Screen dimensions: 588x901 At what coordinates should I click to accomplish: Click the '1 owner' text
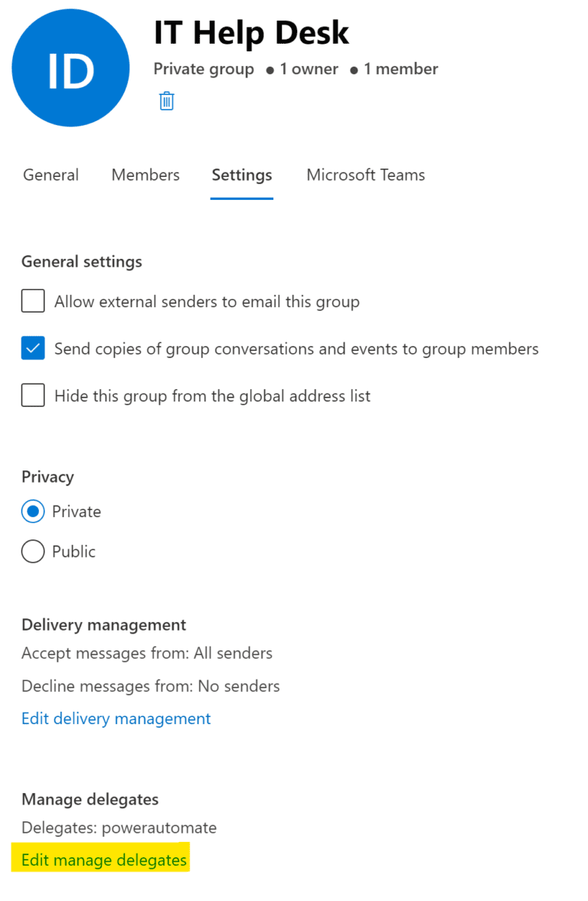click(309, 69)
